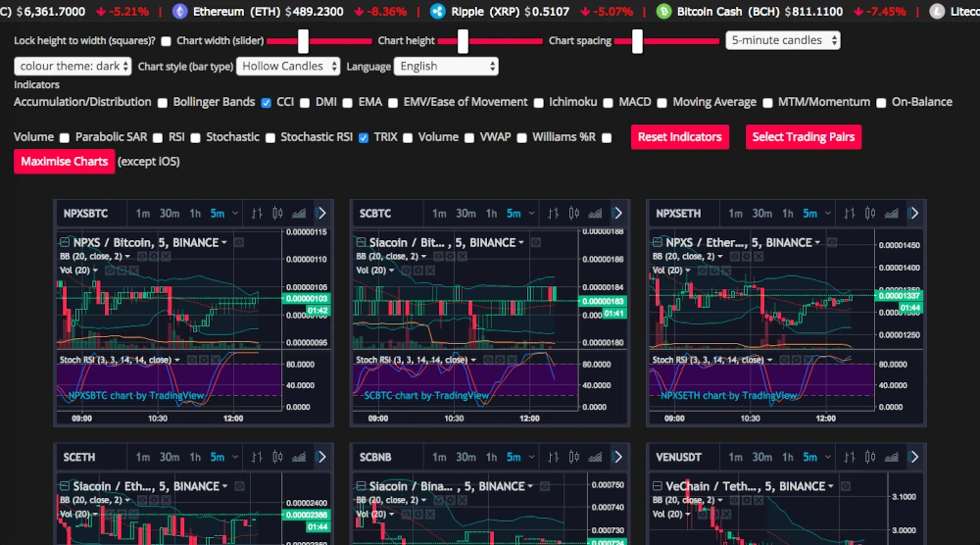This screenshot has width=980, height=545.
Task: Click the area-chart icon in the SCBNB toolbar
Action: coord(595,458)
